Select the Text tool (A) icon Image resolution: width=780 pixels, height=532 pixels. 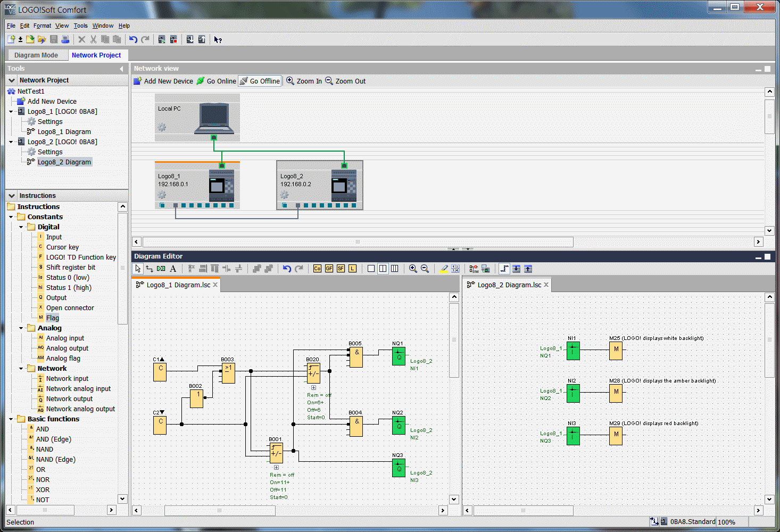click(x=173, y=269)
